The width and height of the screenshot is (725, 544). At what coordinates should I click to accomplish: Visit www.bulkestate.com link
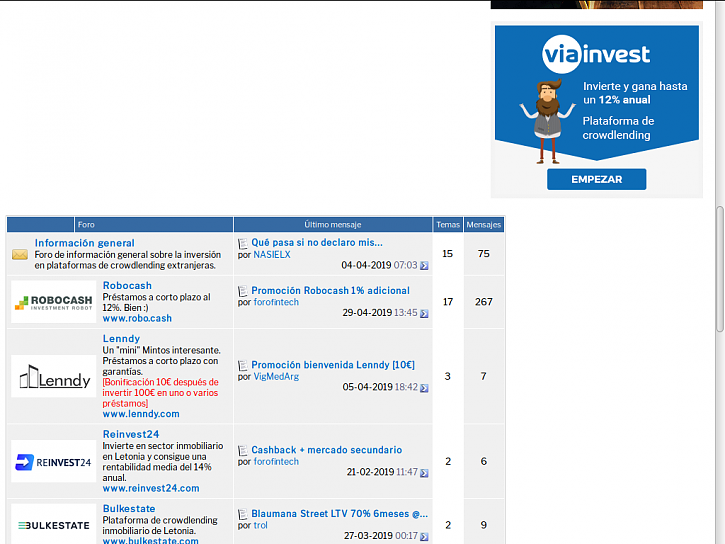click(x=150, y=540)
